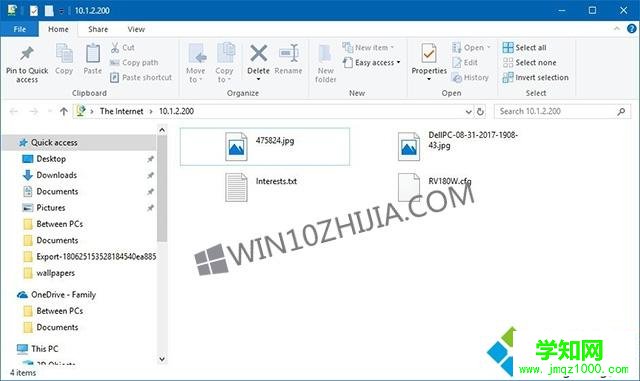Click The Internet in the address path
This screenshot has height=381, width=640.
(x=121, y=111)
